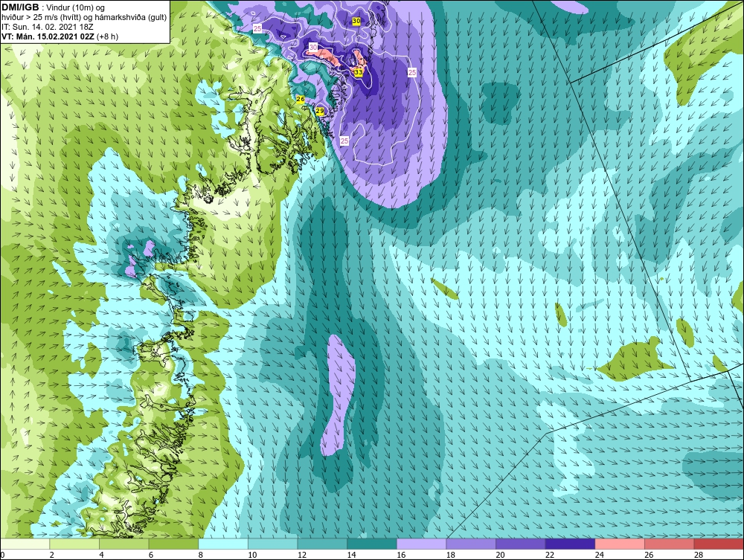Click the legend scale value '14'
This screenshot has width=744, height=560.
pos(352,555)
